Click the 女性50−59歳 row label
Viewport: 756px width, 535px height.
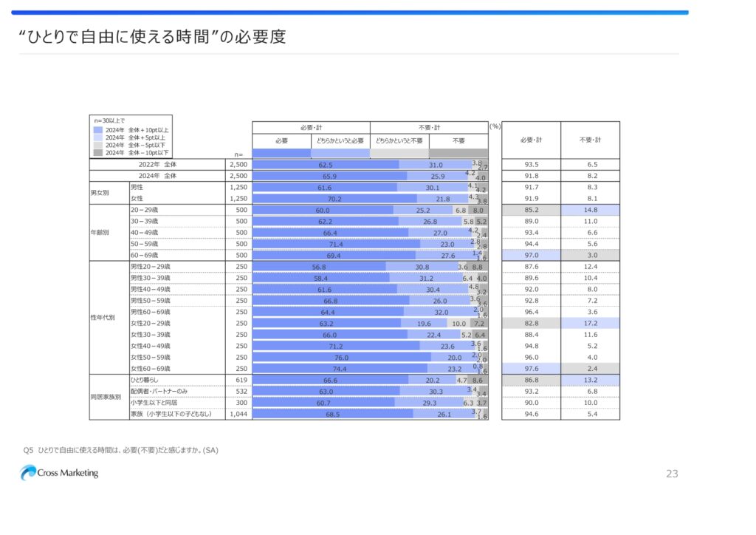tap(151, 358)
